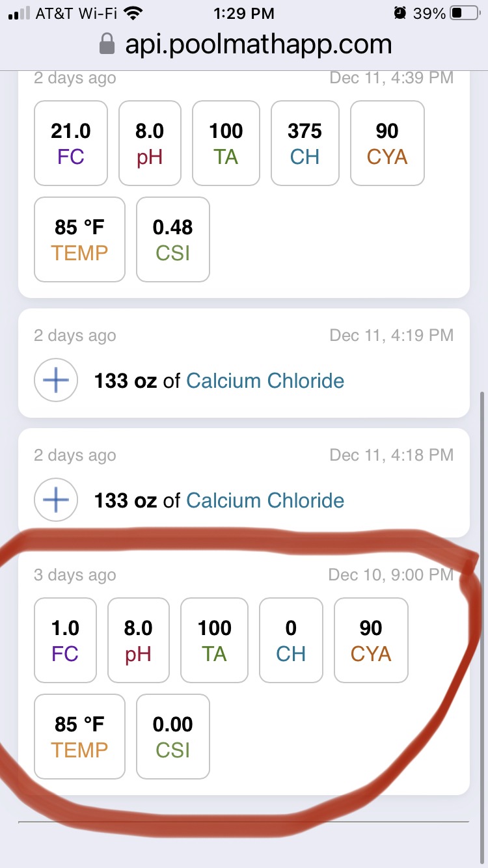Viewport: 488px width, 868px height.
Task: Tap the battery icon in status bar
Action: coord(465,13)
